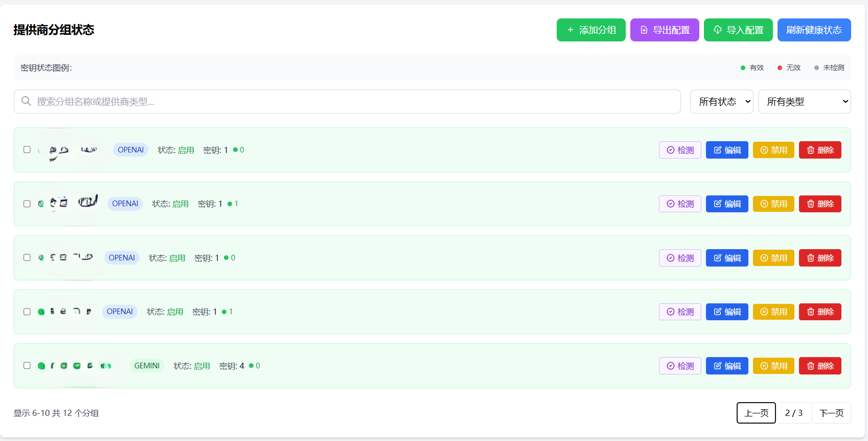Check the third group row's checkbox
This screenshot has width=868, height=441.
pyautogui.click(x=27, y=258)
